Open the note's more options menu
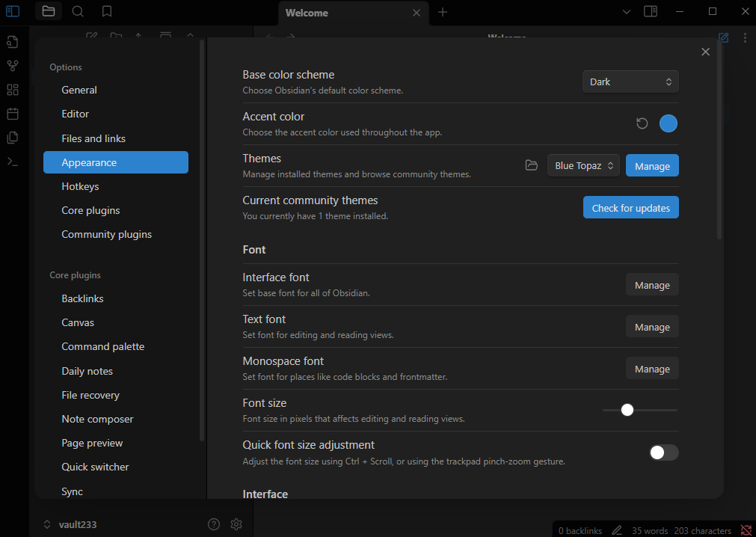Viewport: 756px width, 537px height. coord(745,37)
